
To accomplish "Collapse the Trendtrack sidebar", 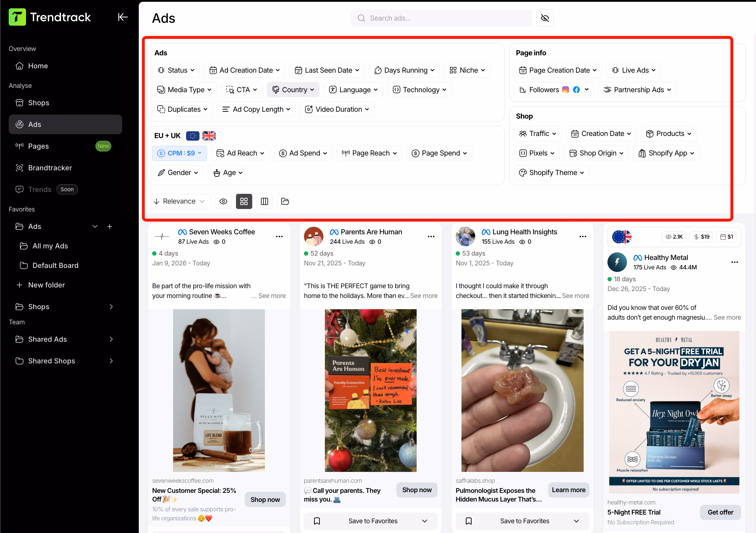I will (123, 17).
